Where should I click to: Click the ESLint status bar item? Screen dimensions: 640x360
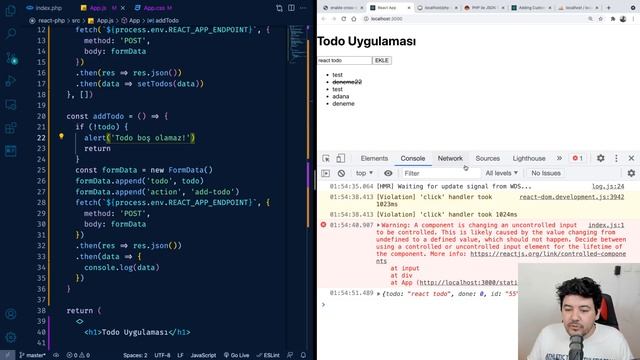coord(268,355)
